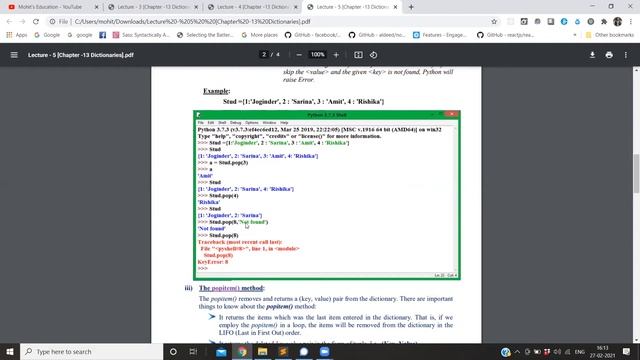Open the Apps bookmark shortcut
The height and width of the screenshot is (360, 640).
tap(17, 35)
